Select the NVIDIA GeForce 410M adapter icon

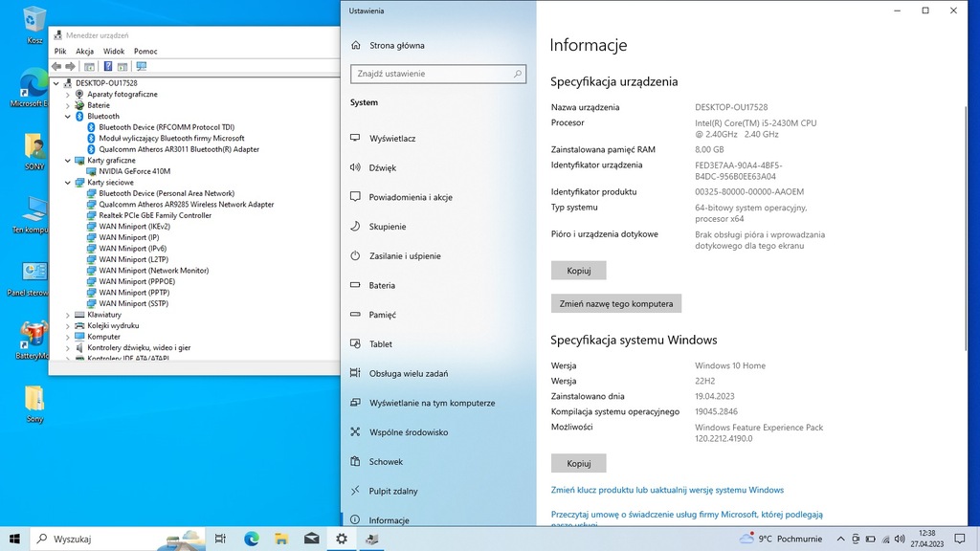click(x=91, y=171)
